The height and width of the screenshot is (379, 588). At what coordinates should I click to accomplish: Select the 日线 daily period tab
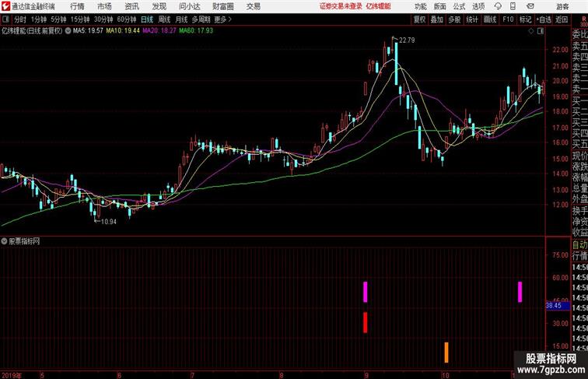point(147,19)
